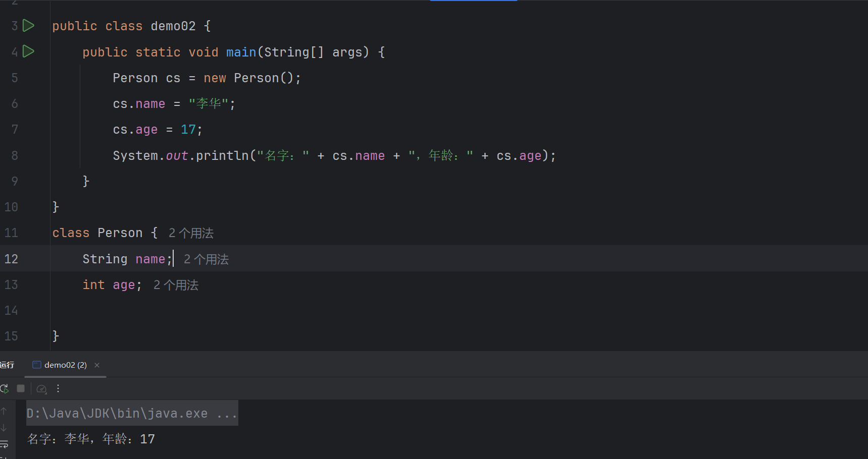The height and width of the screenshot is (459, 868).
Task: Click the age field declaration on line 13
Action: pos(124,285)
